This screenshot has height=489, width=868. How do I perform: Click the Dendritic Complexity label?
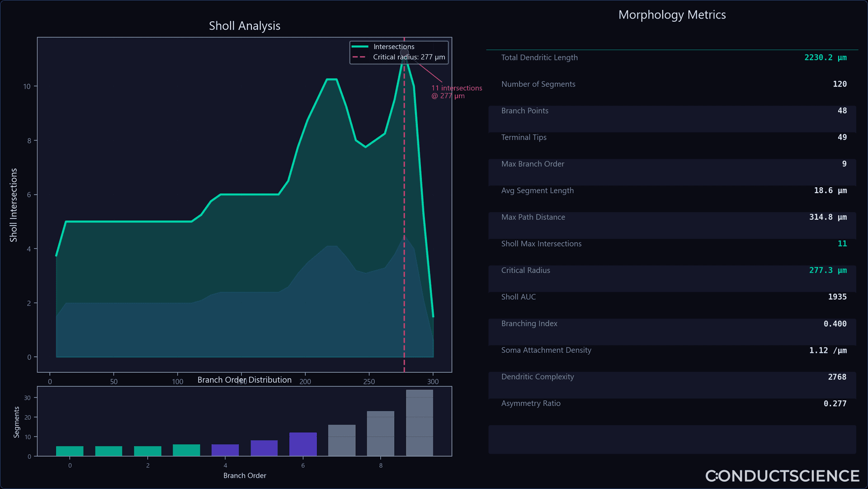[x=538, y=377]
